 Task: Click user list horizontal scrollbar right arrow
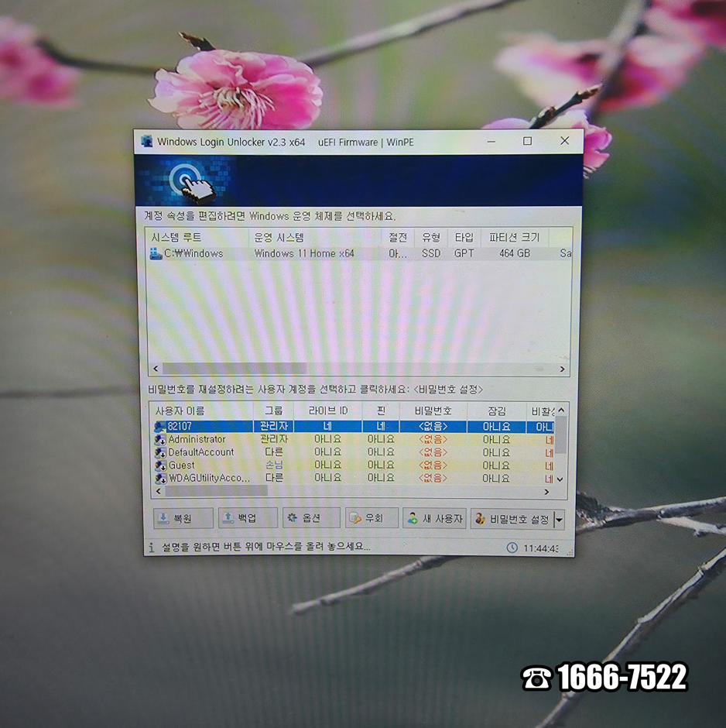[546, 492]
